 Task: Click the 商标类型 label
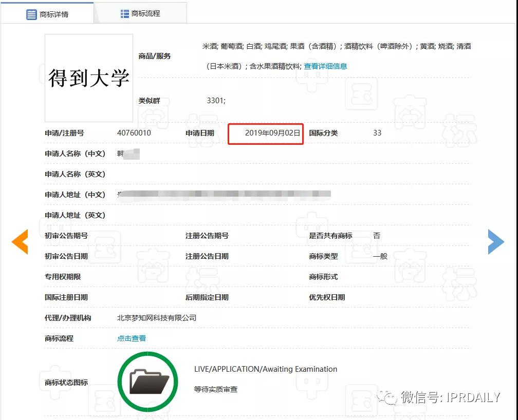(323, 256)
